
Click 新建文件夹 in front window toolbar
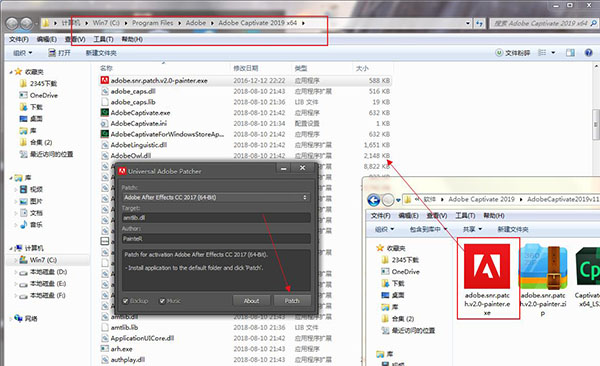point(513,229)
